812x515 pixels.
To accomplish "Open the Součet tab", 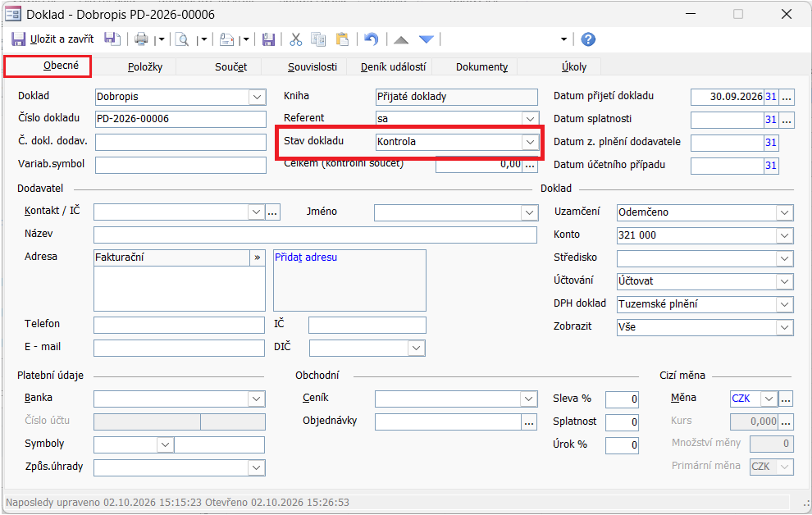I will pyautogui.click(x=231, y=66).
